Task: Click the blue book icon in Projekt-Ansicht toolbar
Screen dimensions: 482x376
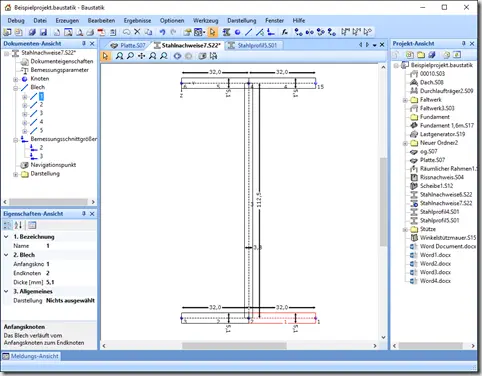Action: pyautogui.click(x=432, y=55)
